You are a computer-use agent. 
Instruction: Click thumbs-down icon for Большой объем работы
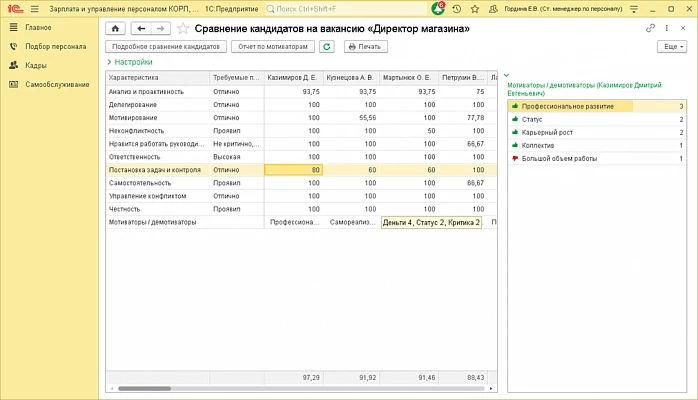tap(515, 158)
